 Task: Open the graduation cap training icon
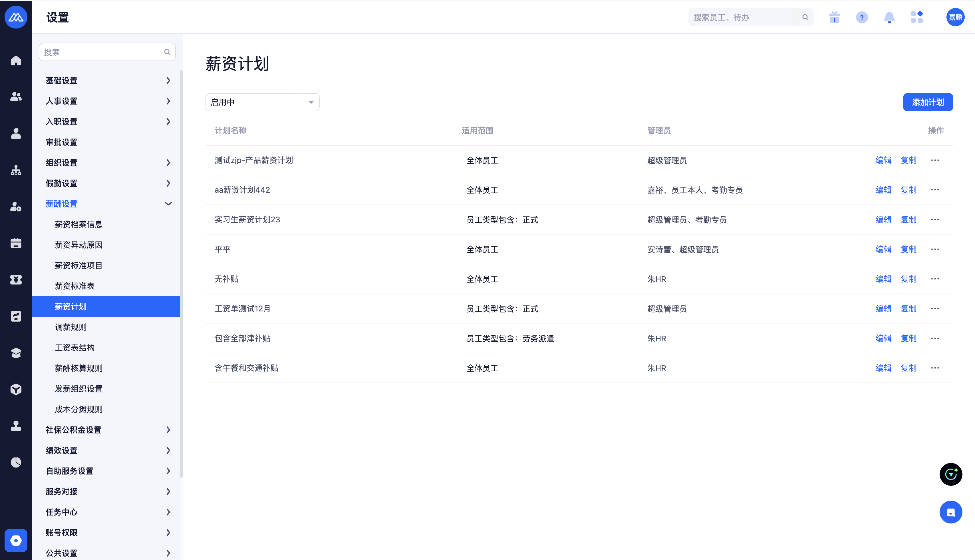coord(16,353)
